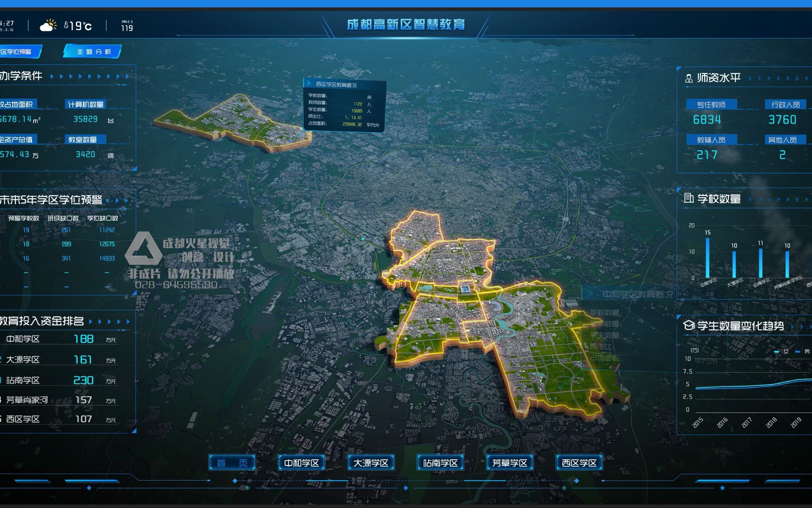
Task: Click the arrow icon in 西区学区教育概况 popup
Action: point(309,83)
